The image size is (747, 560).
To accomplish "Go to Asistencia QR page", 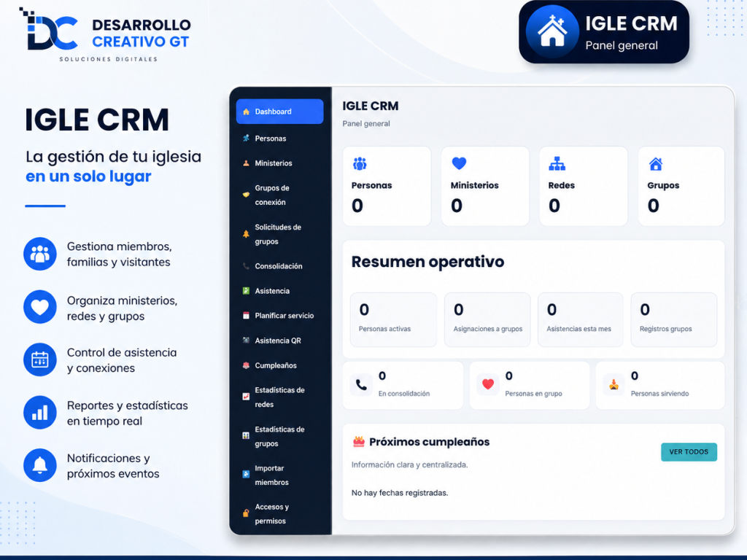I will click(x=279, y=341).
